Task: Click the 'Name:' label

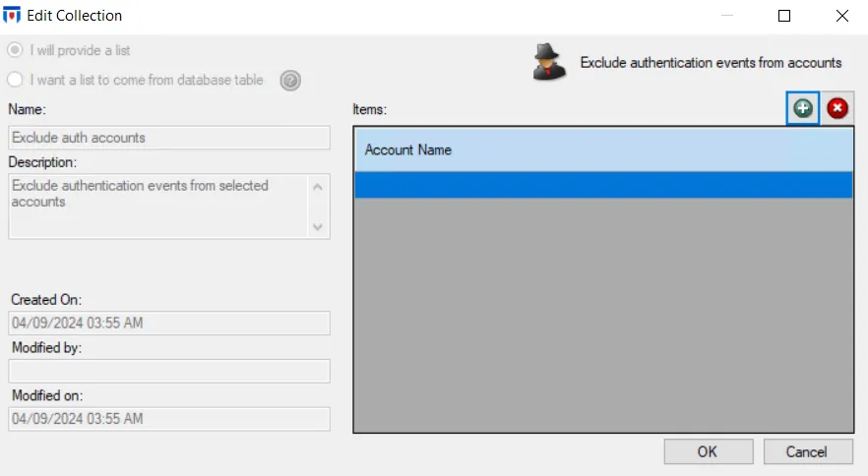Action: point(28,109)
